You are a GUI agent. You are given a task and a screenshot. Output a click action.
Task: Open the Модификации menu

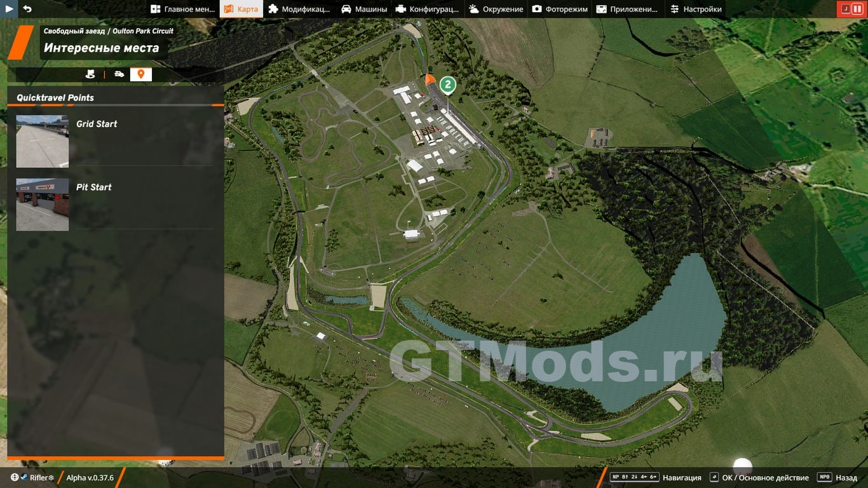point(299,9)
